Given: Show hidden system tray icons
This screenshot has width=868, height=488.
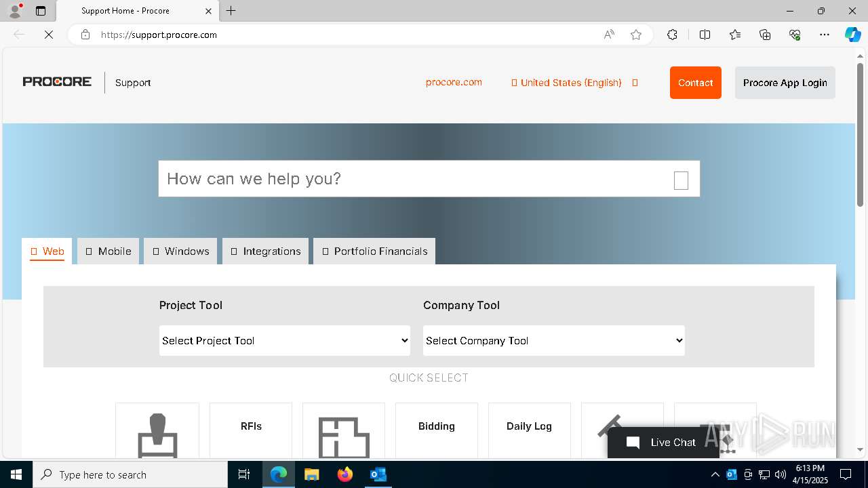Looking at the screenshot, I should point(715,474).
